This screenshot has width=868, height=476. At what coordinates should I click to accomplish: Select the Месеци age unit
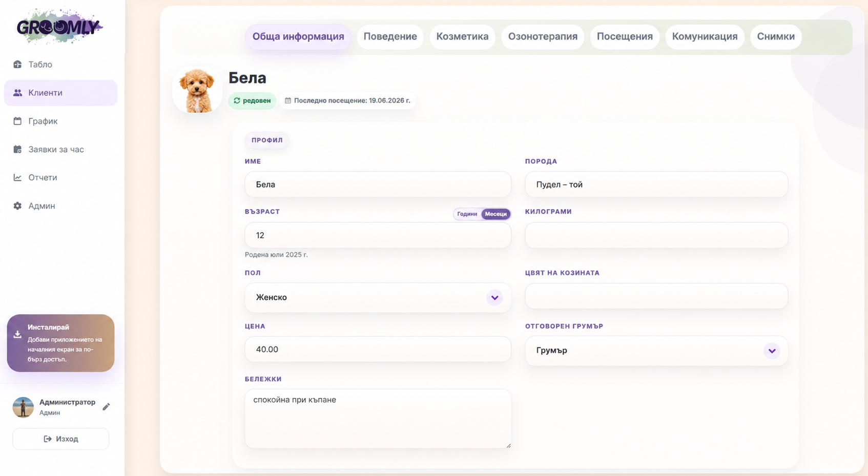click(495, 214)
